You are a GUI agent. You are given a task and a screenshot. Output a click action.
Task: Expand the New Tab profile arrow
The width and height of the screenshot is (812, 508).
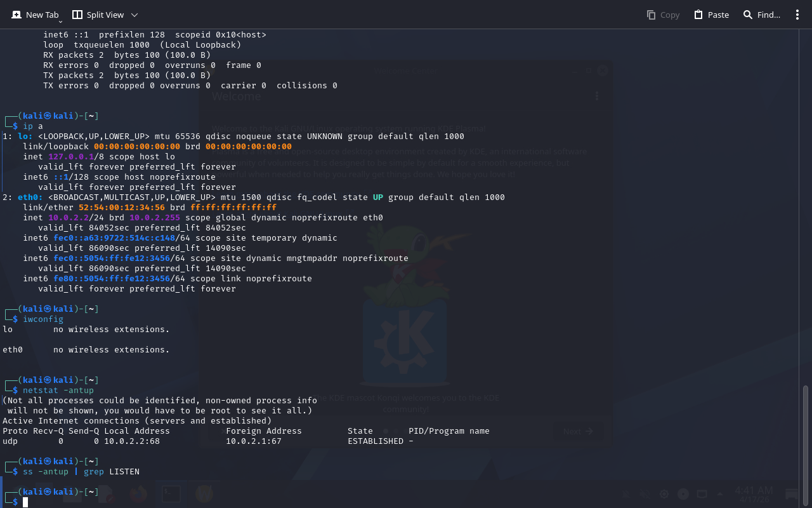[60, 22]
